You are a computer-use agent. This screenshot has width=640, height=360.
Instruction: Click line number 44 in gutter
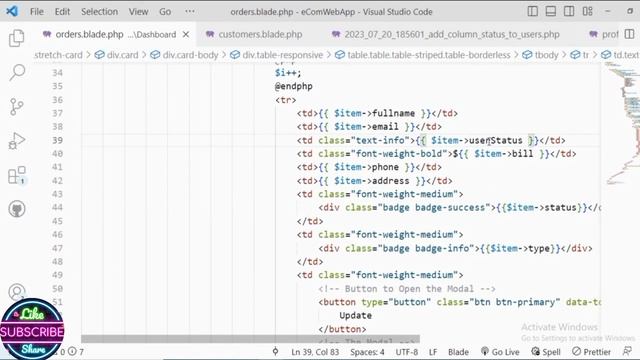[58, 208]
